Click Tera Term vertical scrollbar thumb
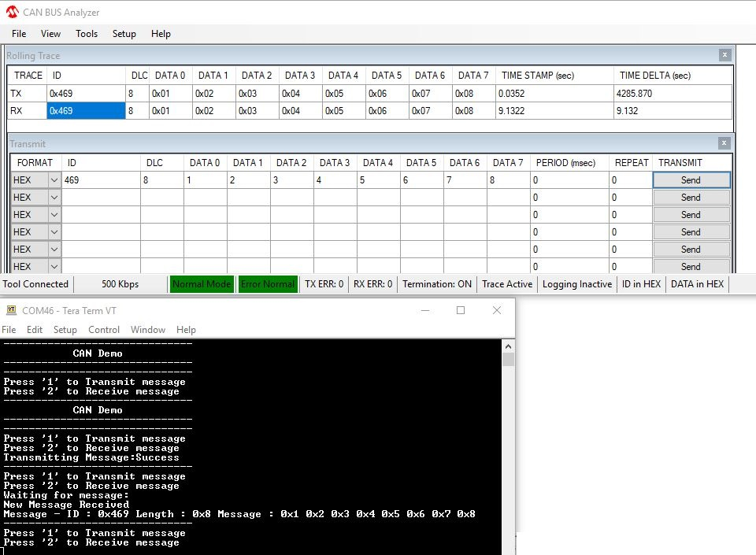The height and width of the screenshot is (555, 756). pyautogui.click(x=508, y=360)
